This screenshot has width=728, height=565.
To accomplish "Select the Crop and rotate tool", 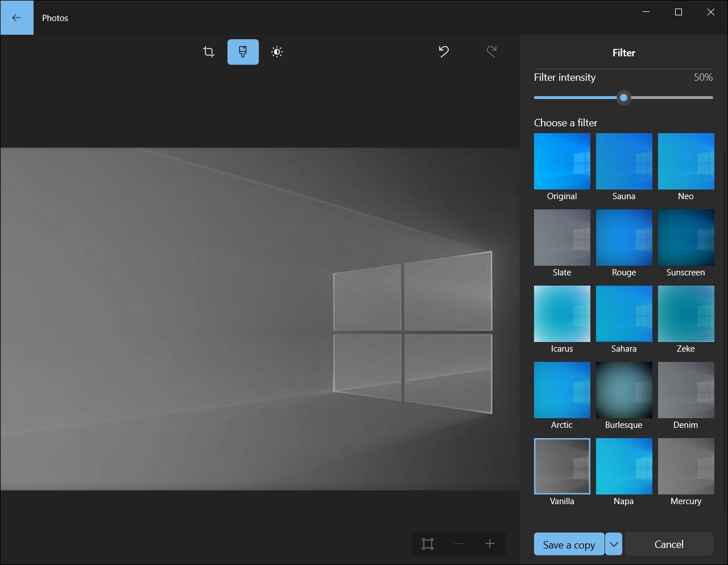I will [x=209, y=52].
